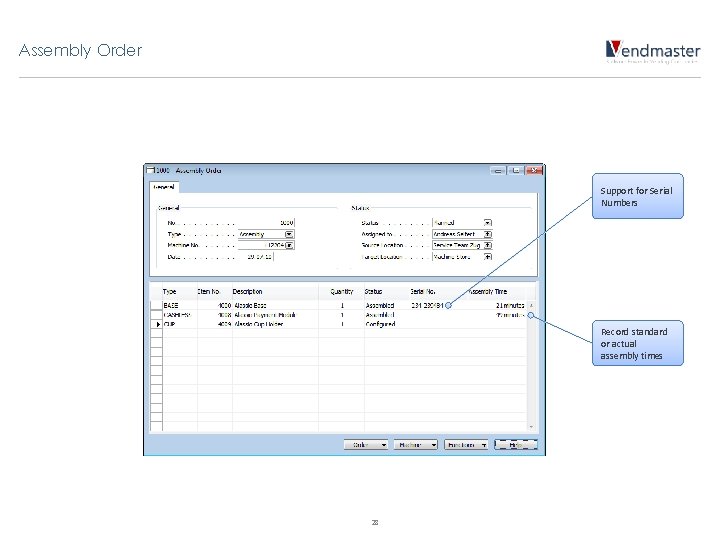This screenshot has height=540, width=720.
Task: Click the Vendmaster logo
Action: pyautogui.click(x=653, y=52)
